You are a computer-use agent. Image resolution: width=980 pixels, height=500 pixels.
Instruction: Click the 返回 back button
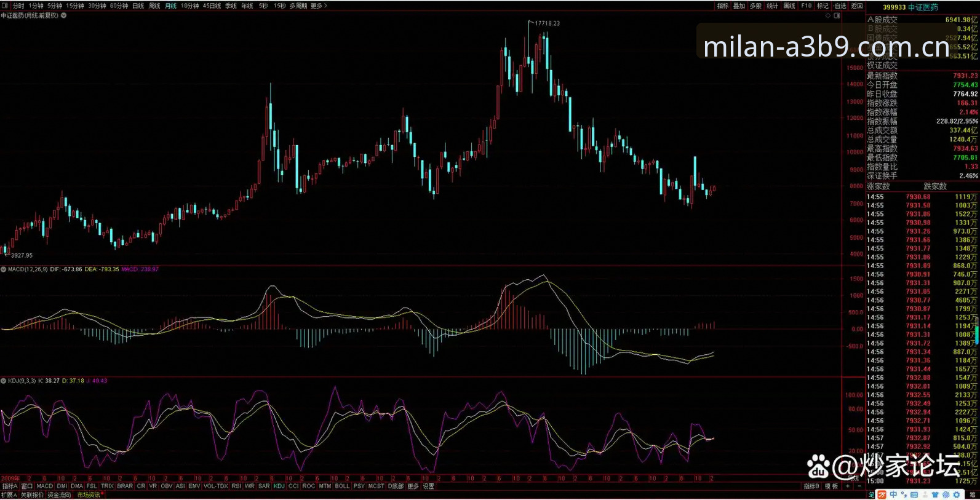point(857,6)
